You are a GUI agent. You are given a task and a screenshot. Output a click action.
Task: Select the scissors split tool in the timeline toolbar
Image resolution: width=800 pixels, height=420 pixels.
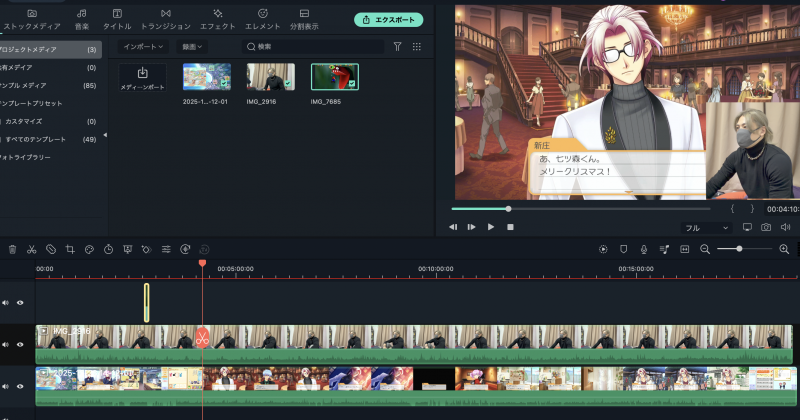32,250
